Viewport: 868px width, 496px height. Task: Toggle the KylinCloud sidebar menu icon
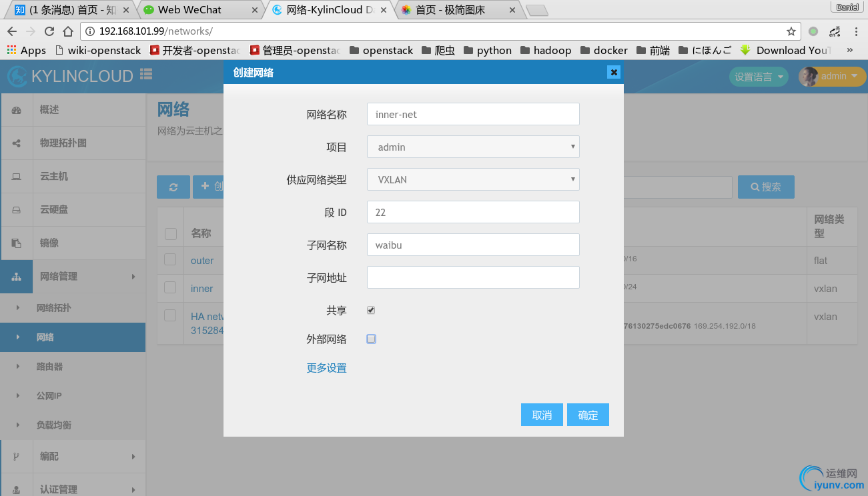point(146,75)
